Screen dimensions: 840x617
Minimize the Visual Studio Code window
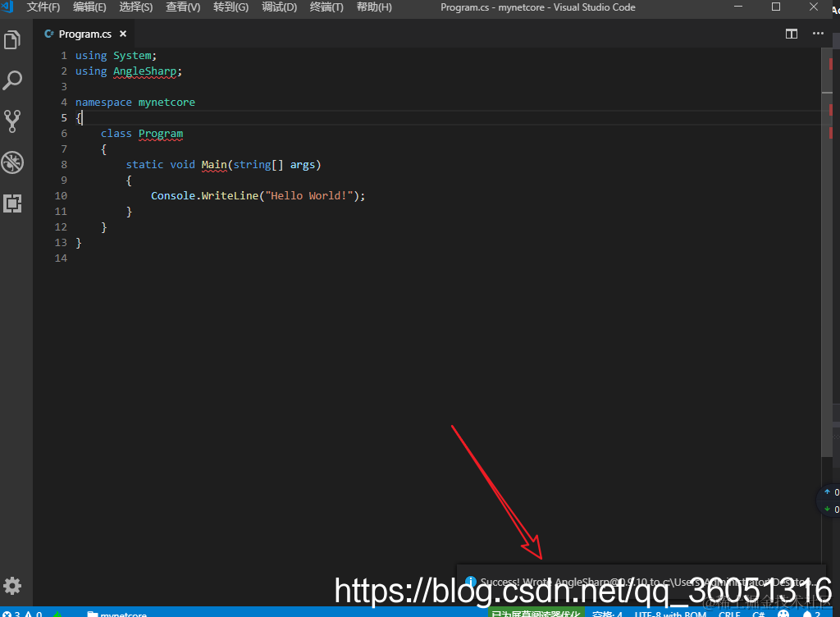pyautogui.click(x=738, y=7)
